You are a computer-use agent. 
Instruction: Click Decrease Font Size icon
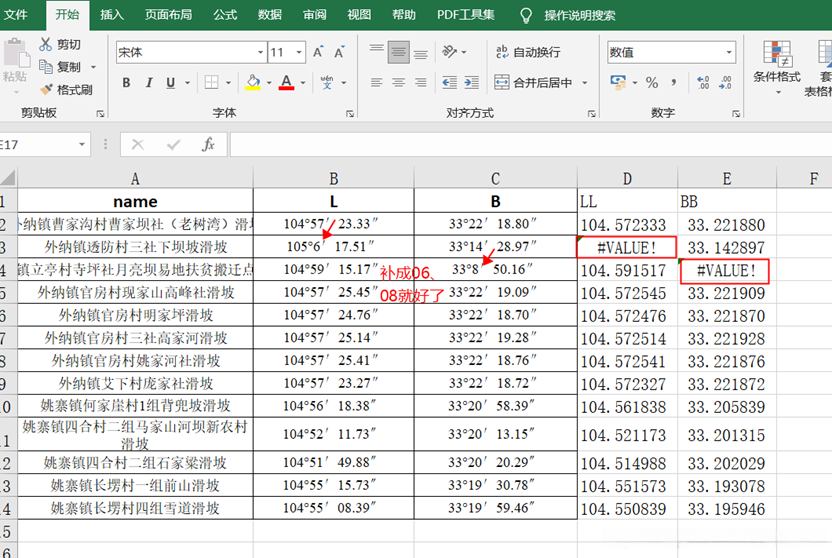pos(339,52)
